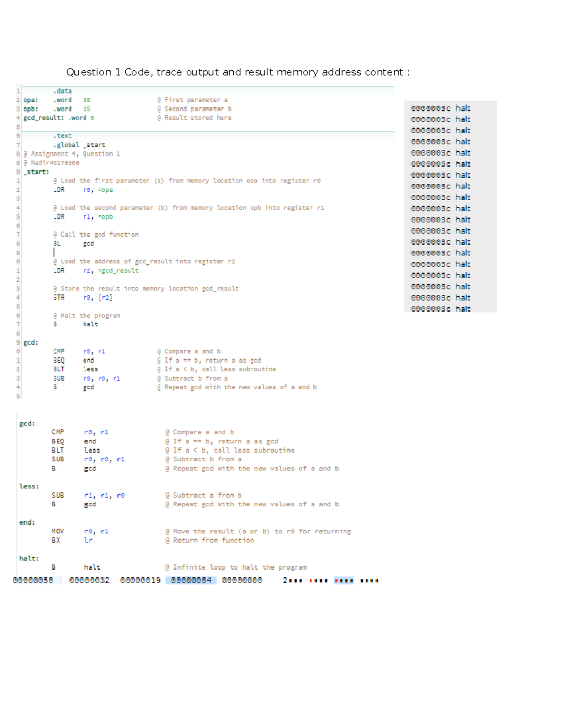Viewport: 563px width, 728px height.
Task: Click the end: label in the code listing
Action: (26, 522)
